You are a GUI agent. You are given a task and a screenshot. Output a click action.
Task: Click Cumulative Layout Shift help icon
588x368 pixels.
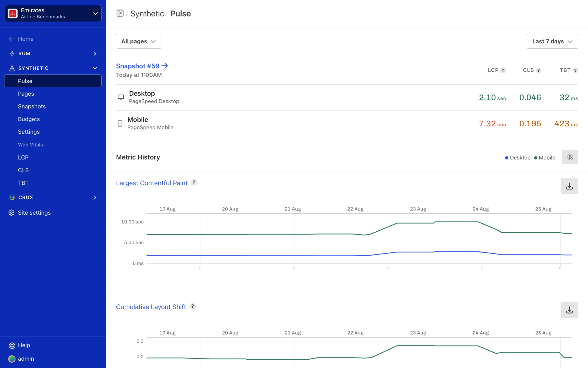(x=193, y=306)
